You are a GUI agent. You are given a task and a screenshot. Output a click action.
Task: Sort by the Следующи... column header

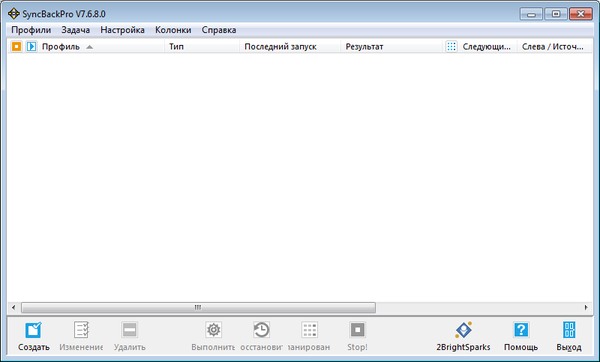[486, 47]
